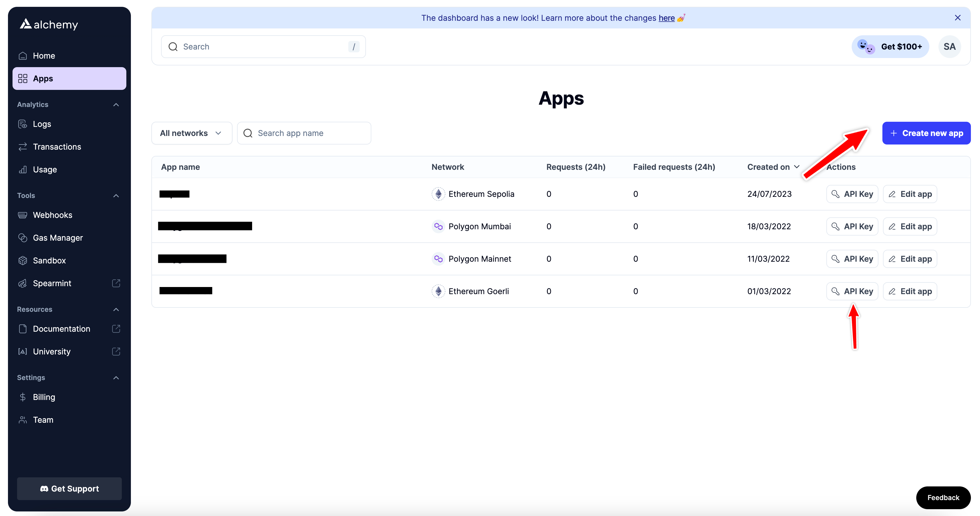Open the Billing settings
Viewport: 980px width, 516px height.
44,397
